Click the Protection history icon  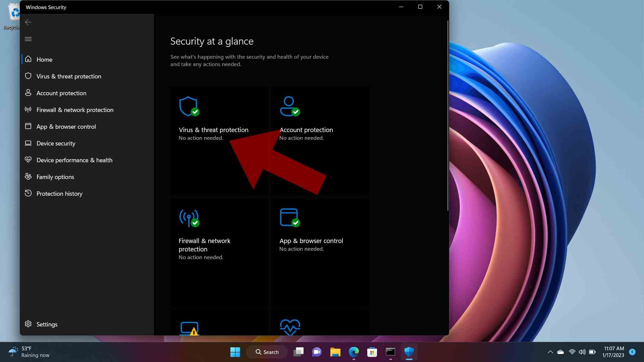click(x=28, y=193)
